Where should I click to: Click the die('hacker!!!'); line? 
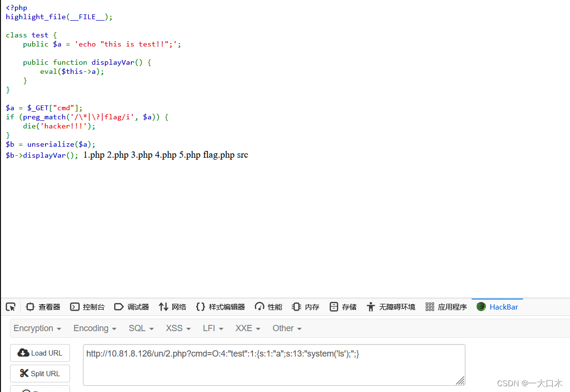59,126
